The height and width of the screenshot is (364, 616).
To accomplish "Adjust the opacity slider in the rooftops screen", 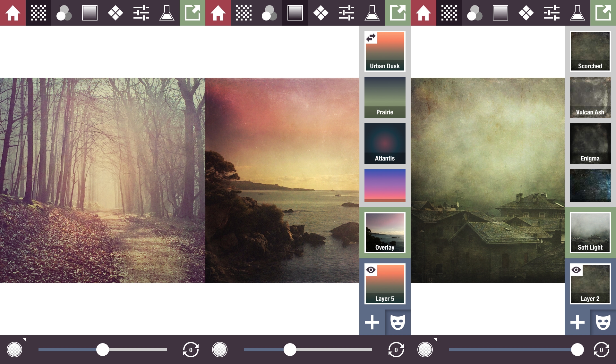I will tap(517, 350).
